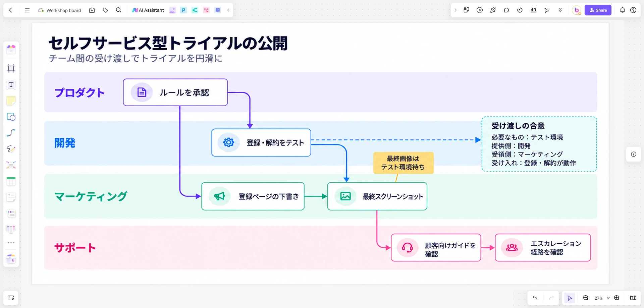This screenshot has width=644, height=308.
Task: Select the table tool
Action: (x=11, y=181)
